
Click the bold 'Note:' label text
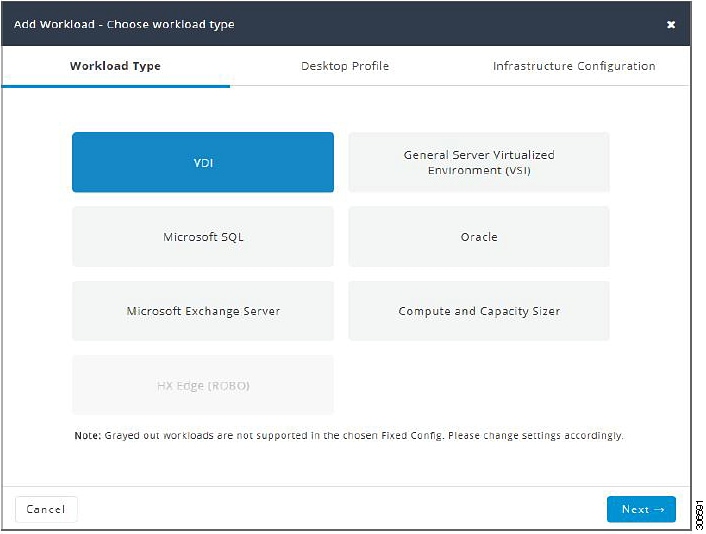click(x=88, y=435)
